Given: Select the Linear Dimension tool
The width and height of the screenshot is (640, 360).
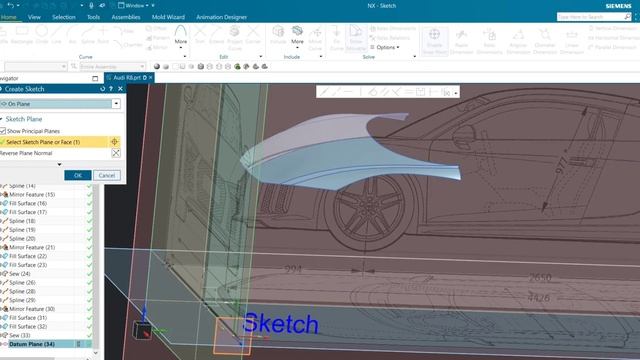Looking at the screenshot, I should [572, 41].
